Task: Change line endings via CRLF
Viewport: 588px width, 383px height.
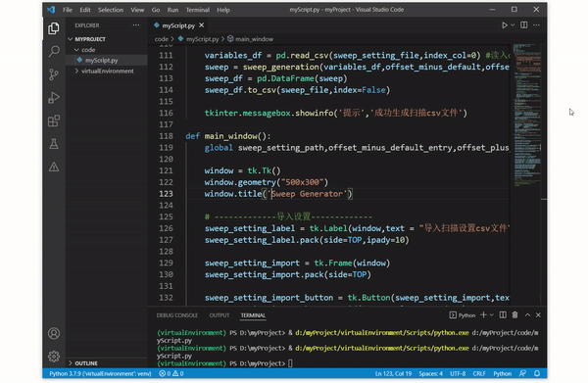Action: (479, 373)
